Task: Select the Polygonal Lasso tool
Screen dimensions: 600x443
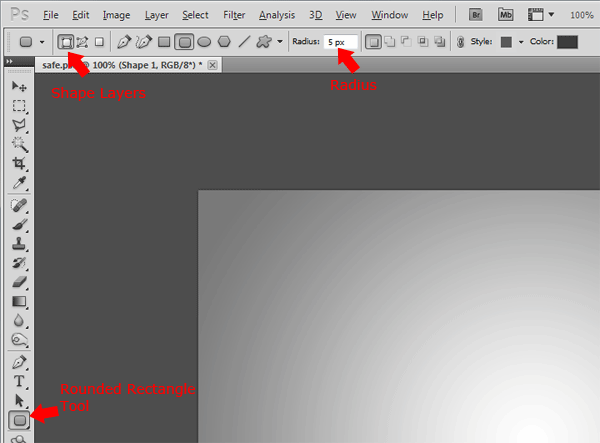Action: (19, 125)
